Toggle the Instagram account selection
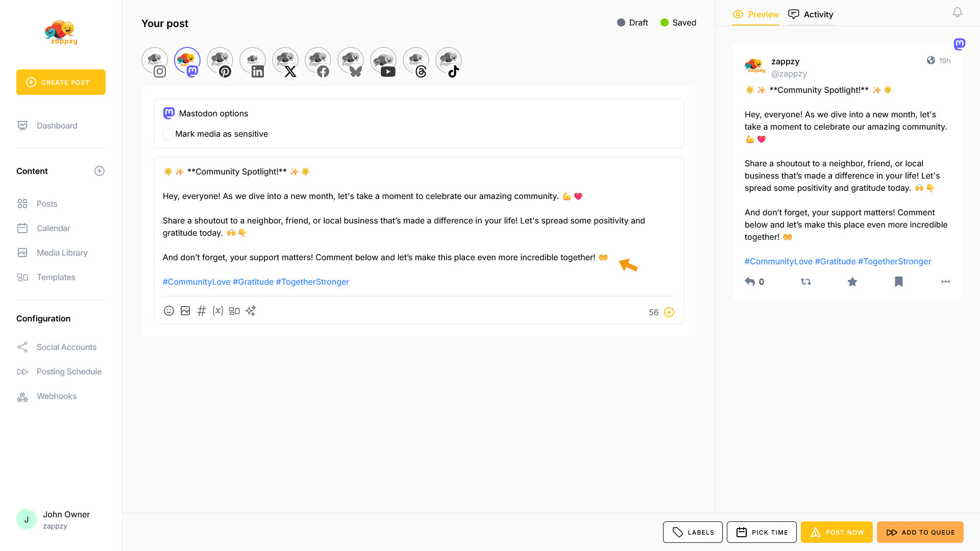 click(155, 61)
